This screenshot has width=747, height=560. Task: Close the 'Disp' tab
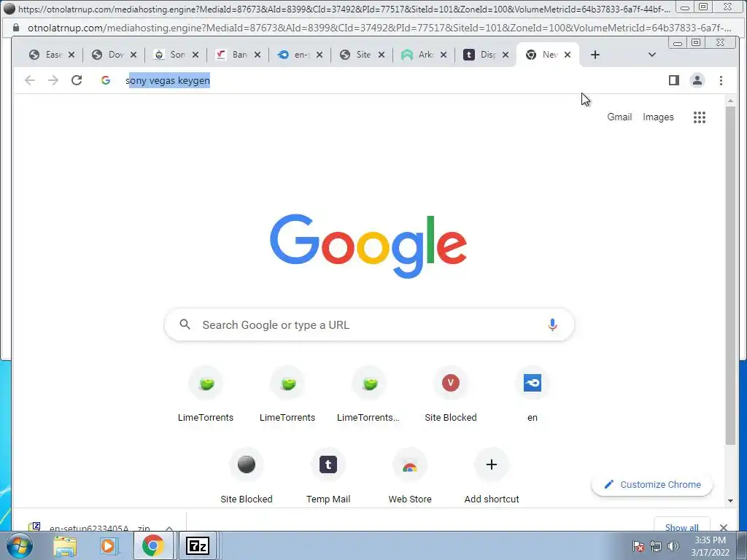[506, 55]
